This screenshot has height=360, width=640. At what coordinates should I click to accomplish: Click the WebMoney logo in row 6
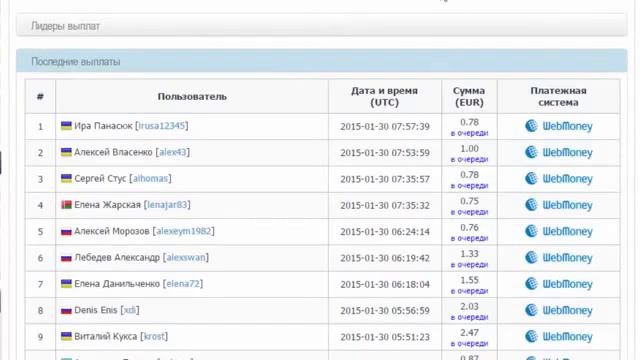coord(558,258)
